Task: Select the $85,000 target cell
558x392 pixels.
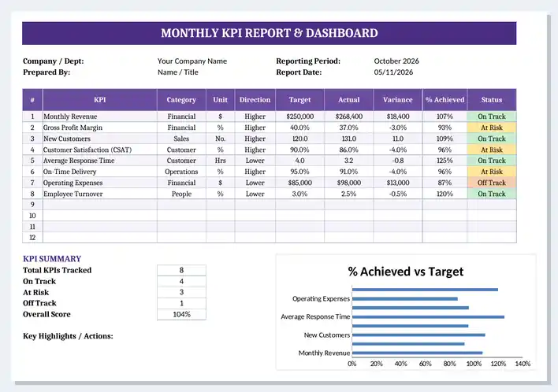Action: tap(299, 183)
